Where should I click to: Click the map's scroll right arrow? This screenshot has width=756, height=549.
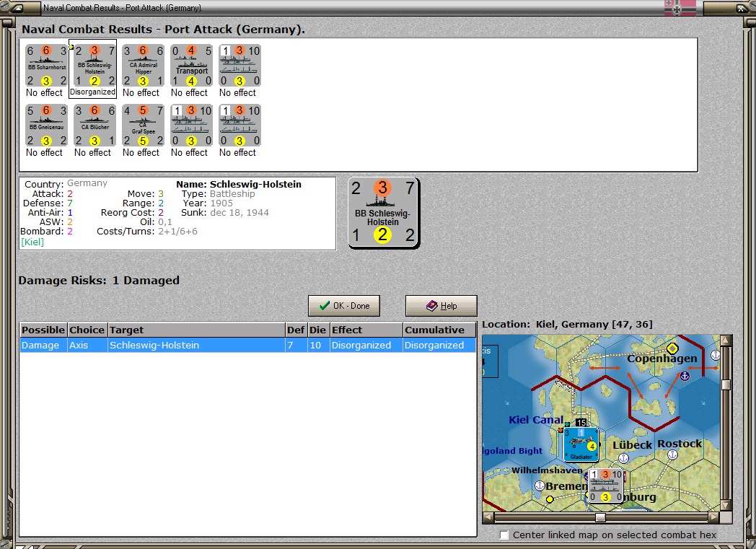pyautogui.click(x=714, y=517)
